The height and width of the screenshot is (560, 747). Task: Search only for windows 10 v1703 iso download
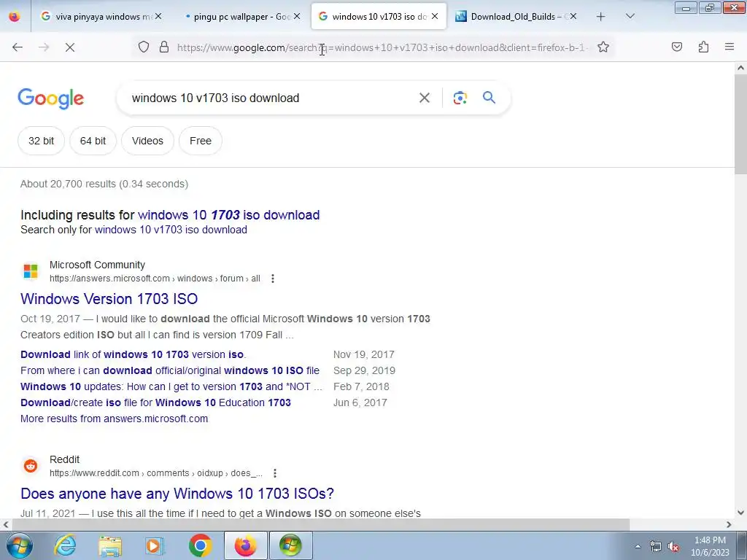point(171,230)
